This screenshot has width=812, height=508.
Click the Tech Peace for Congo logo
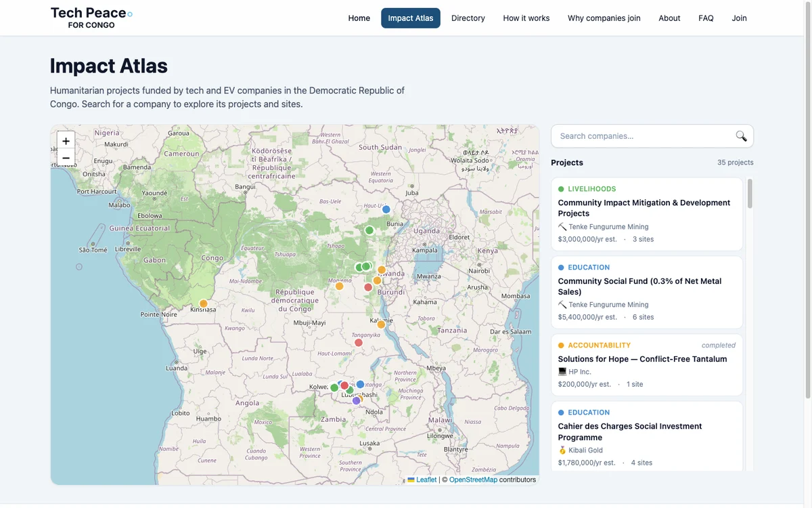pyautogui.click(x=91, y=18)
